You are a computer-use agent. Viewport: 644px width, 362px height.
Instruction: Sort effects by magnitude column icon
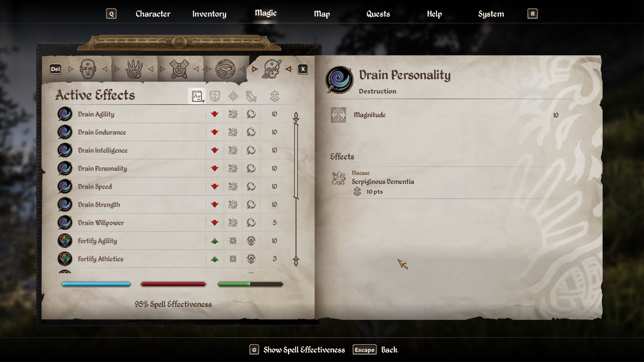click(x=275, y=96)
